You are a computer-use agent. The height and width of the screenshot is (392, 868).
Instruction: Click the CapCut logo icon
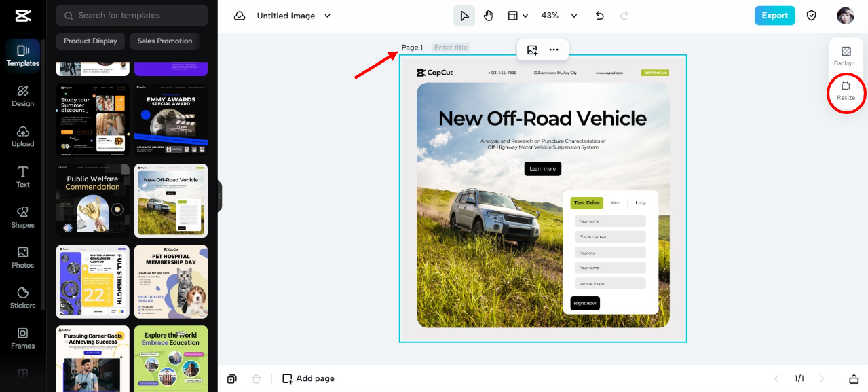tap(22, 16)
